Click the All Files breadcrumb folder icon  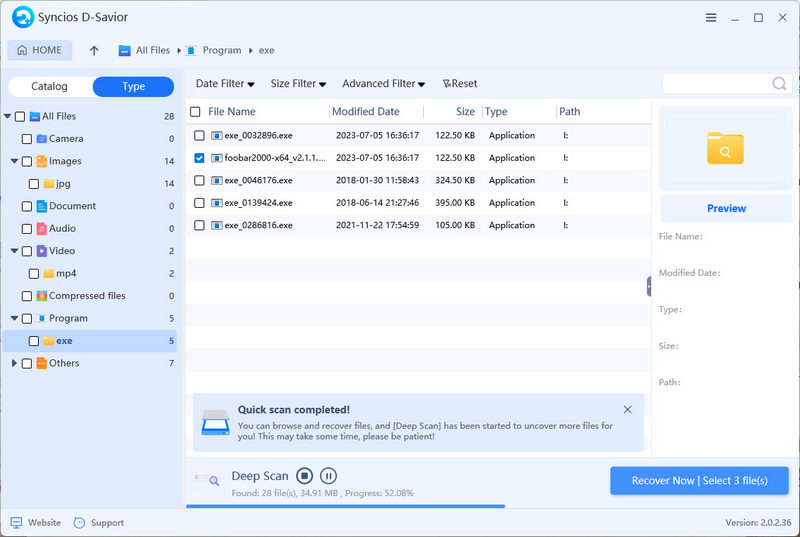tap(124, 50)
